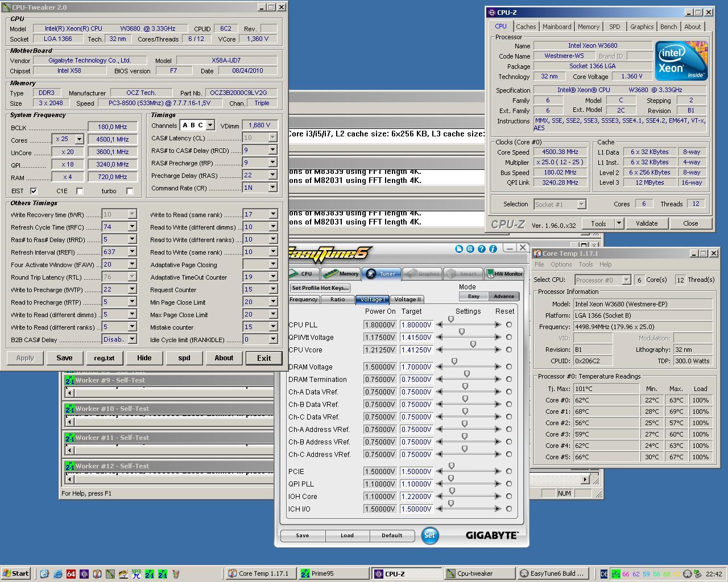Select the ICH I/O reset radio button
Image resolution: width=728 pixels, height=582 pixels.
[509, 509]
